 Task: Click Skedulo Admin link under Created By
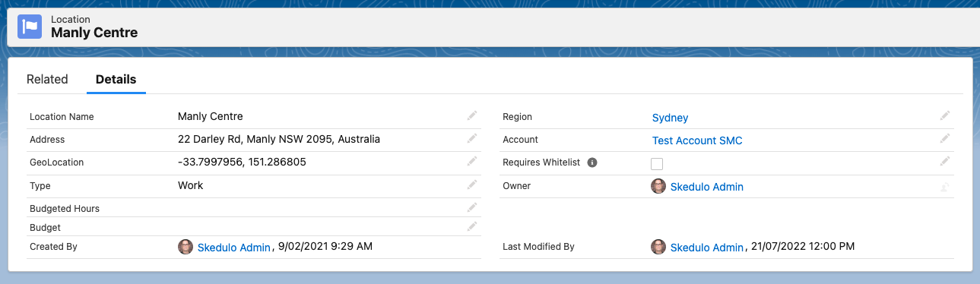tap(234, 248)
